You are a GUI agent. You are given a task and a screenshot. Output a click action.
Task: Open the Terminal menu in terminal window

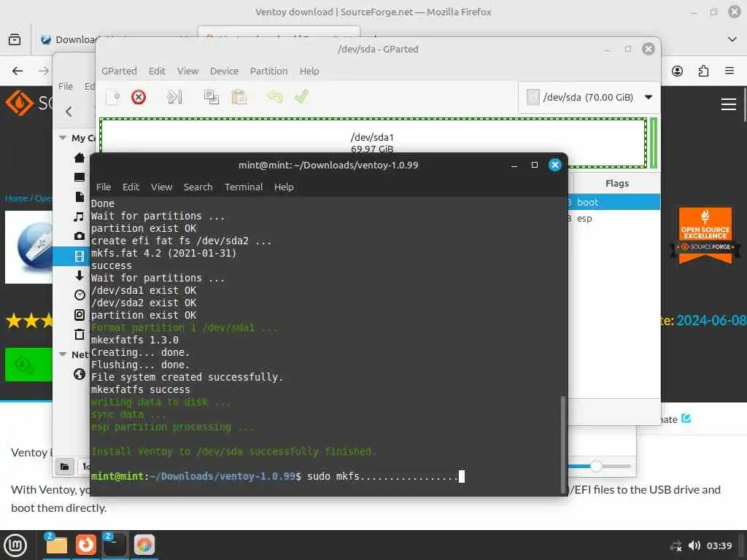point(244,187)
